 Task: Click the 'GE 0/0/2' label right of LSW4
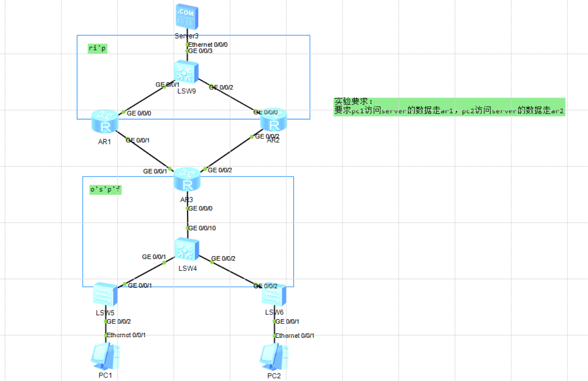pos(223,259)
